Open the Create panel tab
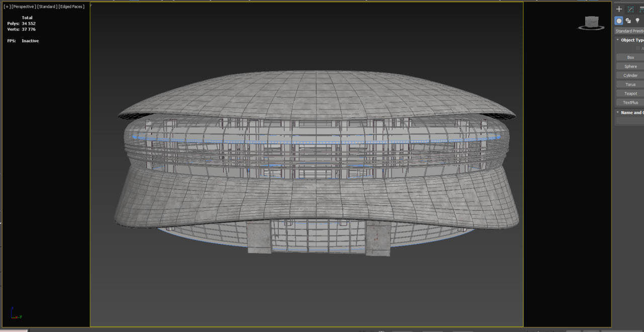 tap(619, 9)
